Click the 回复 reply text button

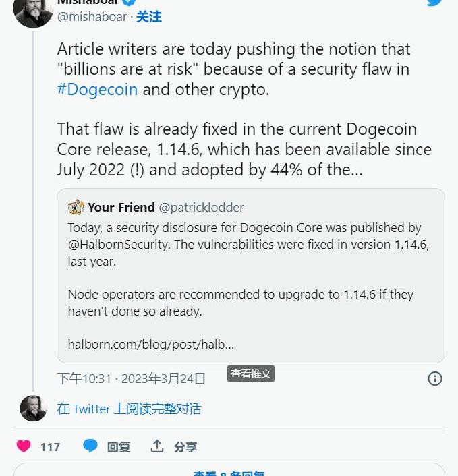[x=119, y=447]
